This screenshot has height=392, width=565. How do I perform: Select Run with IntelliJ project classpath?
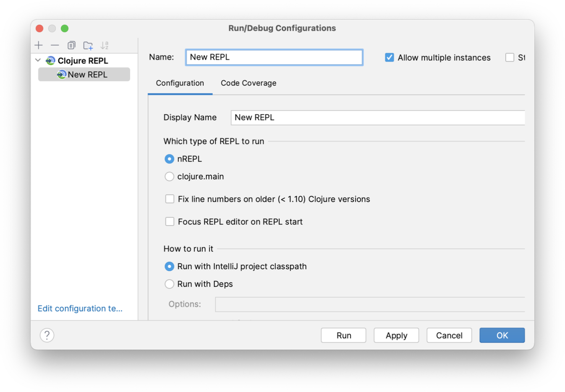coord(169,266)
